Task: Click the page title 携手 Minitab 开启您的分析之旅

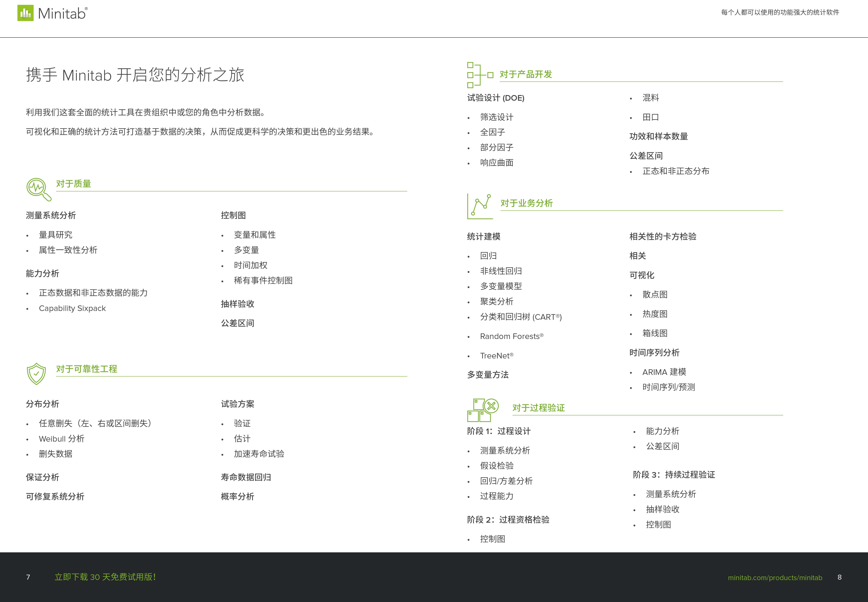Action: click(x=135, y=75)
